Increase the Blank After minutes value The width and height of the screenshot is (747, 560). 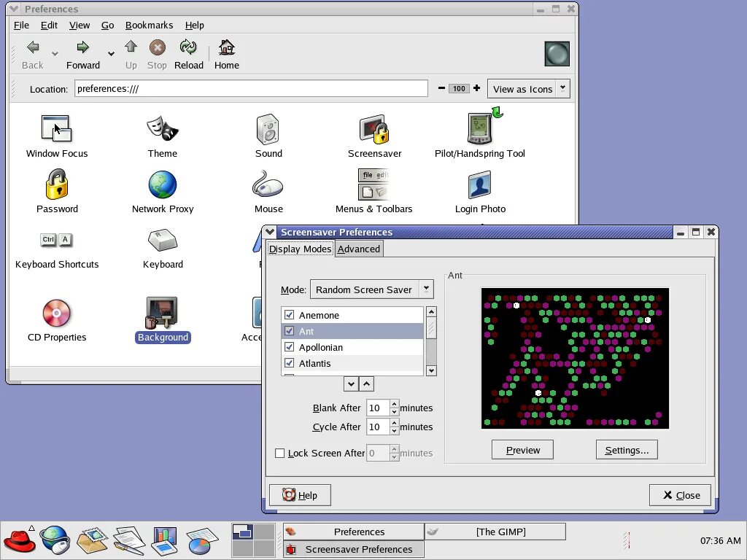point(394,404)
